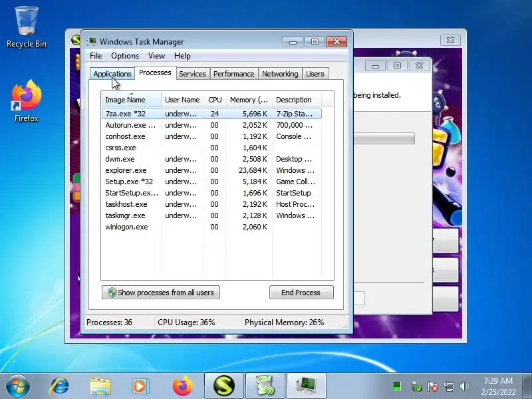Open the network tray icon
This screenshot has height=399, width=532.
(x=448, y=386)
